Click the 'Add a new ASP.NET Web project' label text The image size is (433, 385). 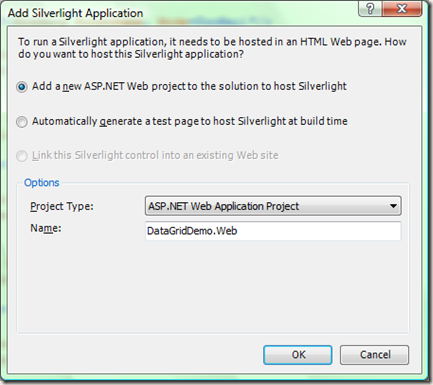tap(189, 86)
